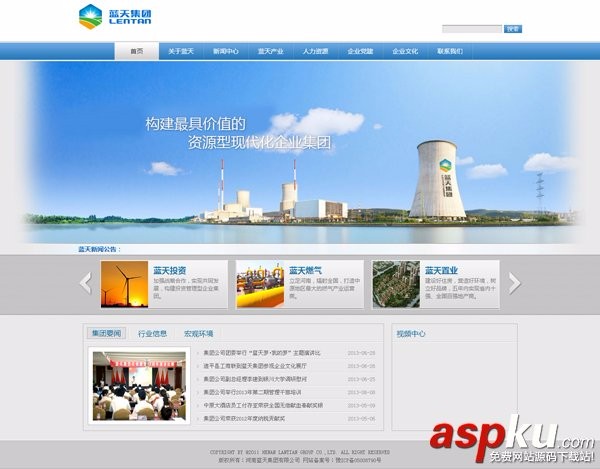The image size is (600, 469).
Task: Open the gas pipeline 蓝天燃气 thumbnail
Action: pyautogui.click(x=260, y=284)
